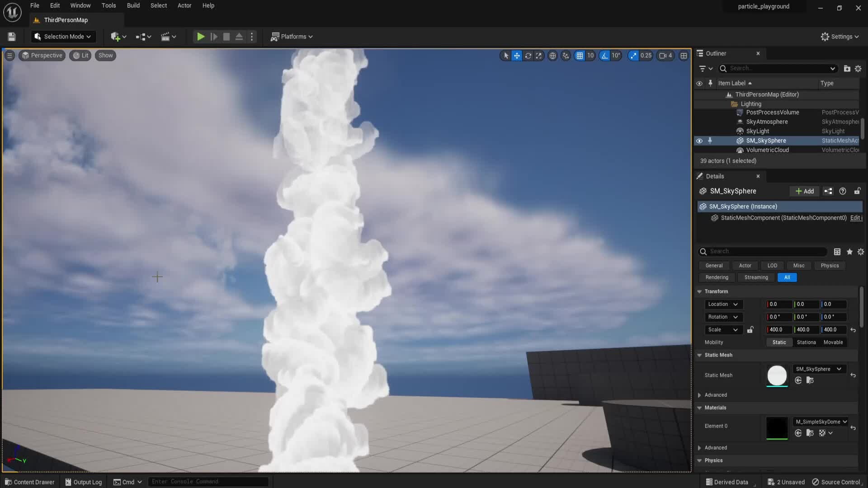Switch to world space with globe icon

[552, 56]
